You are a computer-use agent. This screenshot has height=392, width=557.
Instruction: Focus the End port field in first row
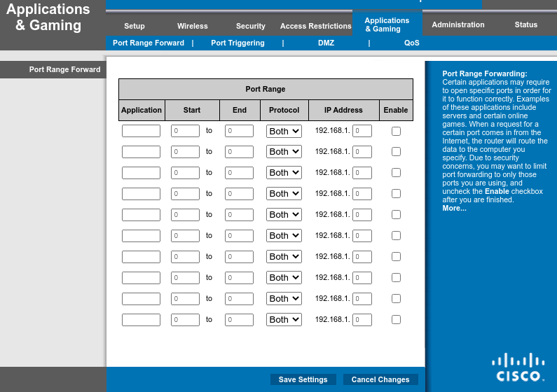[239, 131]
